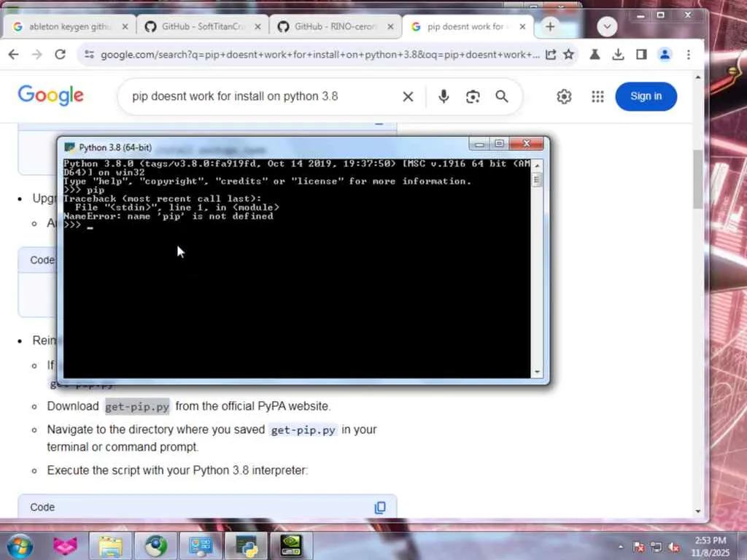Open Action Center flag tray icon
The image size is (747, 560).
[x=639, y=547]
